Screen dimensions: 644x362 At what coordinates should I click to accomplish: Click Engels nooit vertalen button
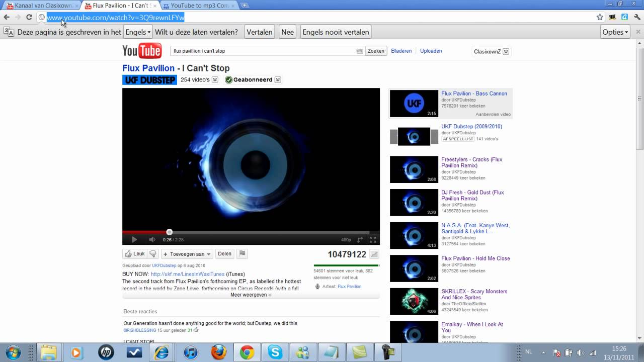[336, 32]
